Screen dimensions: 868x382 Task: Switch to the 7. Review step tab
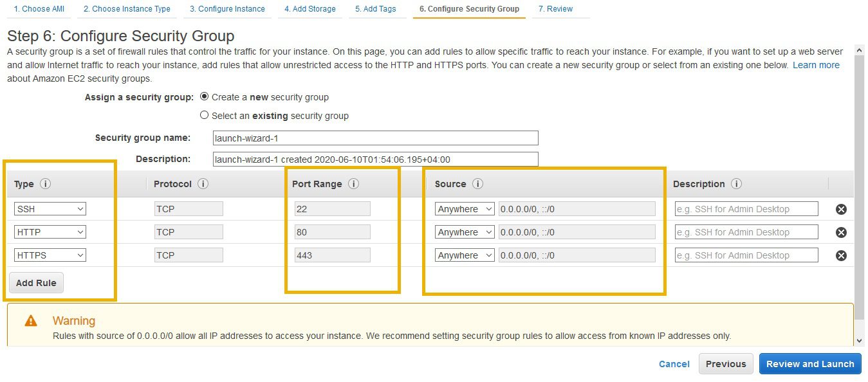pos(555,9)
